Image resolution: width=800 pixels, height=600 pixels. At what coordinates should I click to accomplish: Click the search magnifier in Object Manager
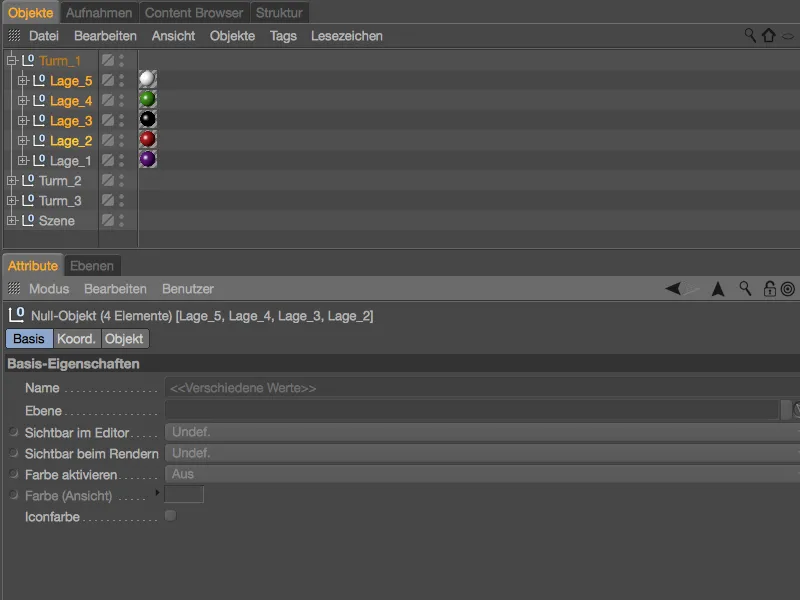(x=749, y=35)
